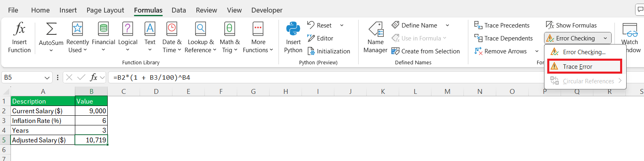The width and height of the screenshot is (644, 161).
Task: Open Use in Formula dropdown
Action: coord(419,38)
